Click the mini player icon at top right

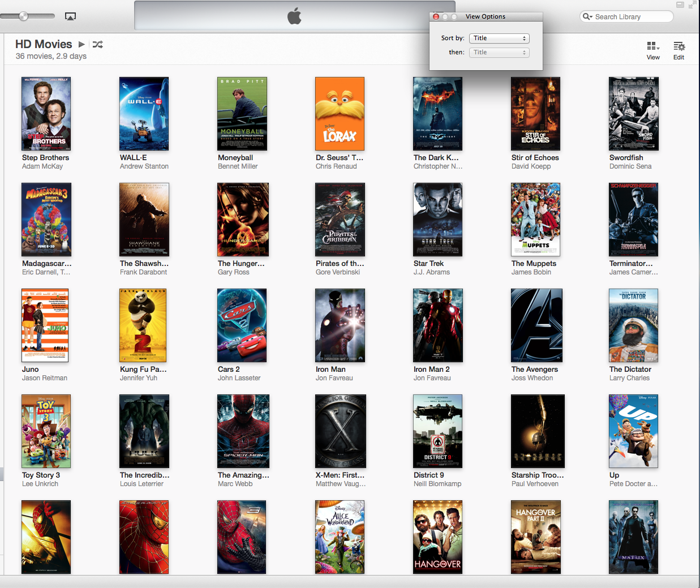(x=680, y=5)
